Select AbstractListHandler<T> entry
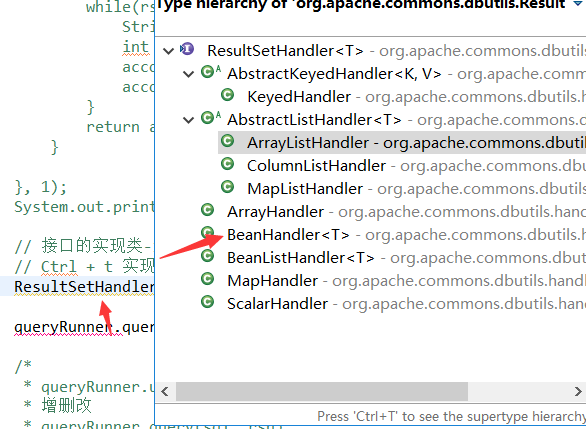Screen dimensions: 586x429 pos(314,120)
